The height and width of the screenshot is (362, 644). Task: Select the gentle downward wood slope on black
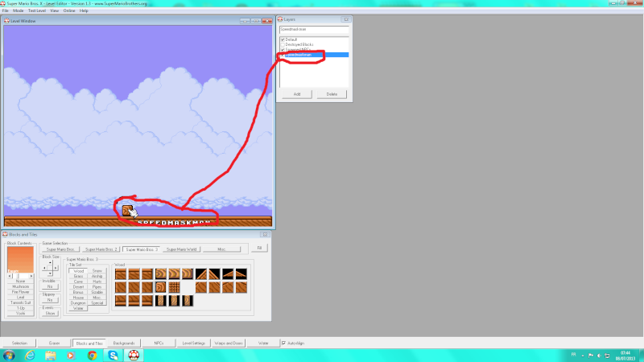point(241,274)
